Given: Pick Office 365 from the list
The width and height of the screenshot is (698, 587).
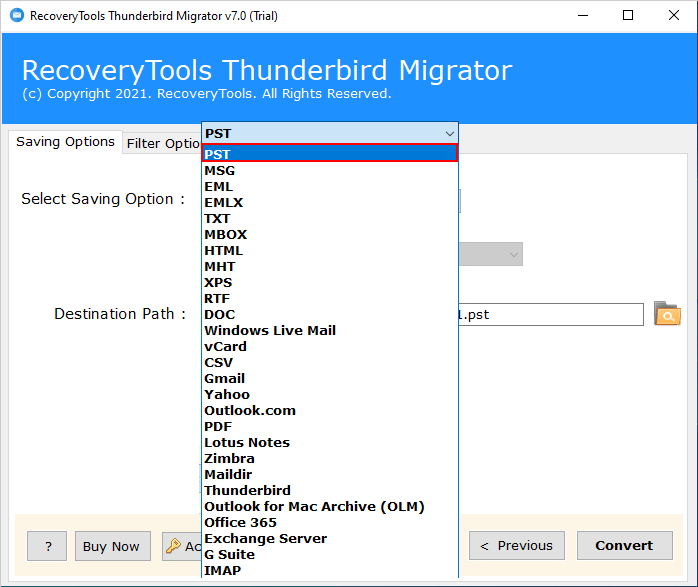Looking at the screenshot, I should click(x=329, y=523).
